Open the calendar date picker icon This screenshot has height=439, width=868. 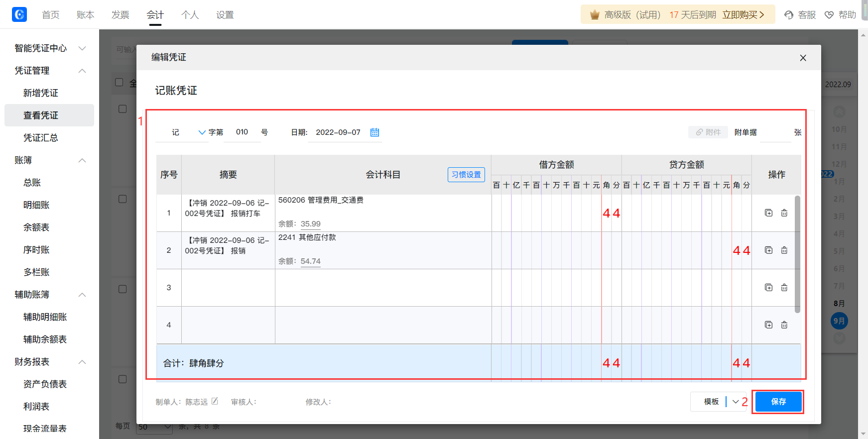point(375,132)
